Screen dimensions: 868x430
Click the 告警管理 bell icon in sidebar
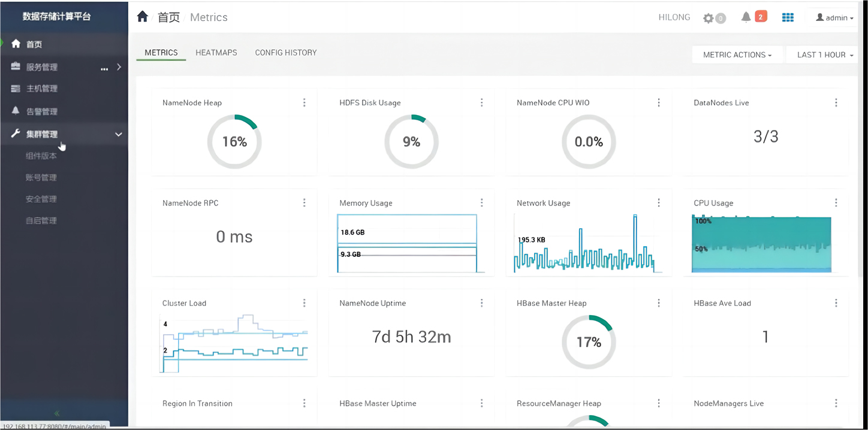(x=16, y=111)
